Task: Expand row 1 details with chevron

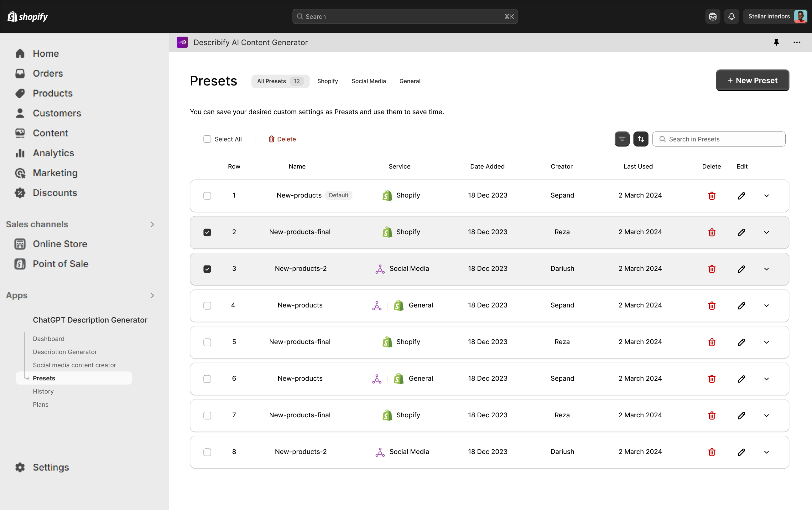Action: coord(766,195)
